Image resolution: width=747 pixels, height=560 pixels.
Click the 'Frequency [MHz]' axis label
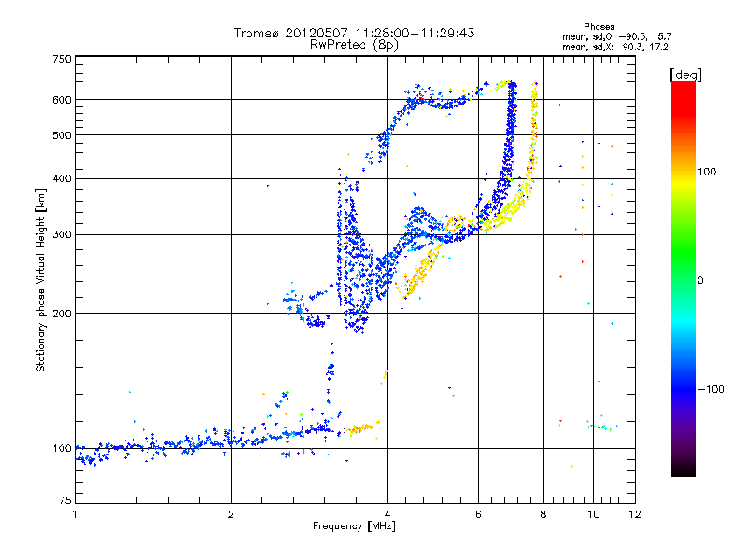(x=354, y=526)
